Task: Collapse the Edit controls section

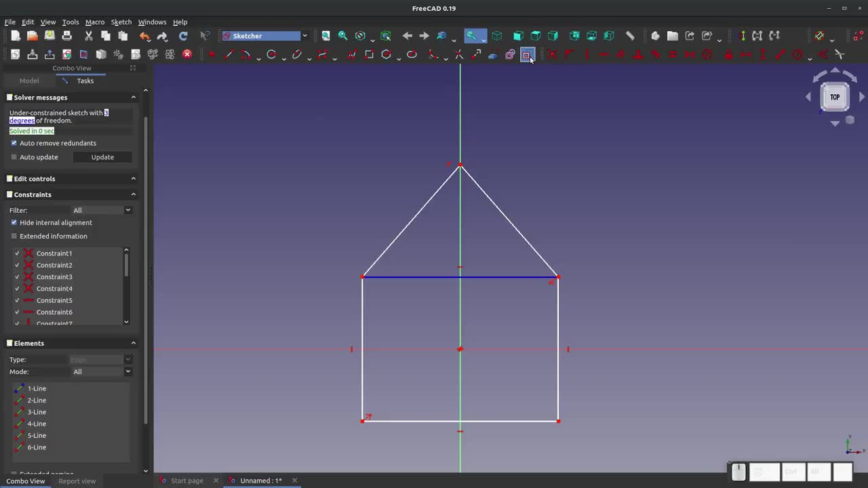Action: pyautogui.click(x=133, y=179)
